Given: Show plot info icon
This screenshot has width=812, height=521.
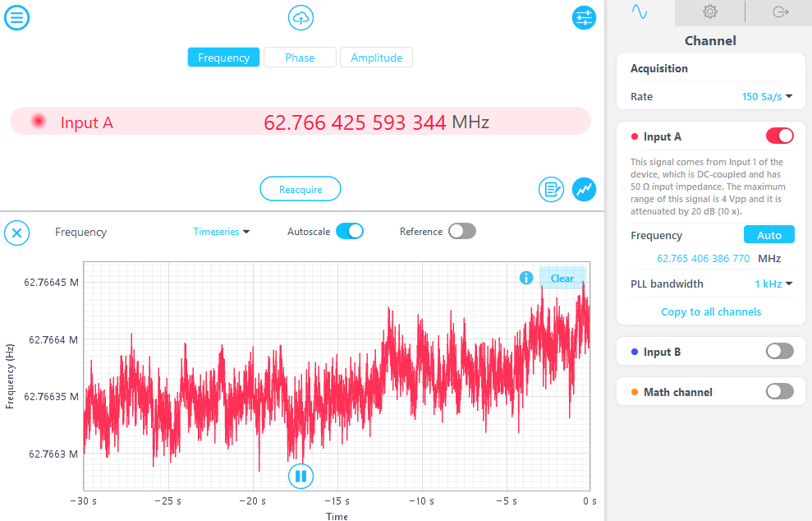Looking at the screenshot, I should click(526, 278).
